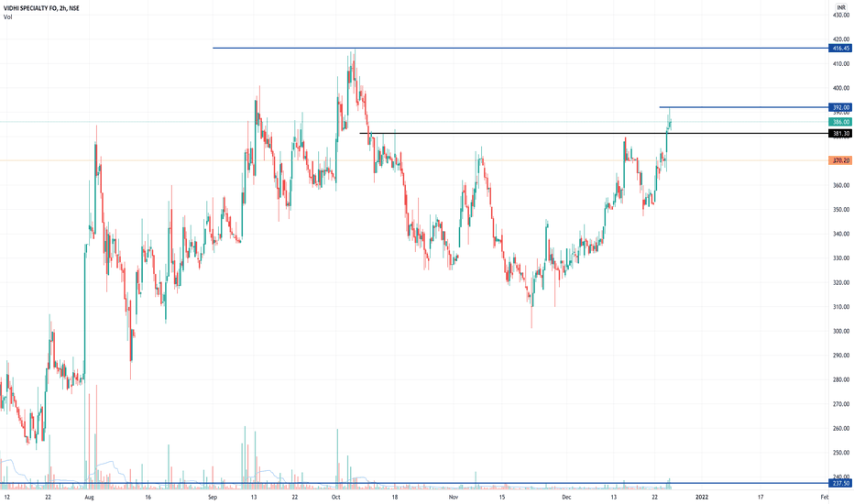Screen dimensions: 854x504
Task: Click the Oct label on the time axis
Action: coord(335,497)
